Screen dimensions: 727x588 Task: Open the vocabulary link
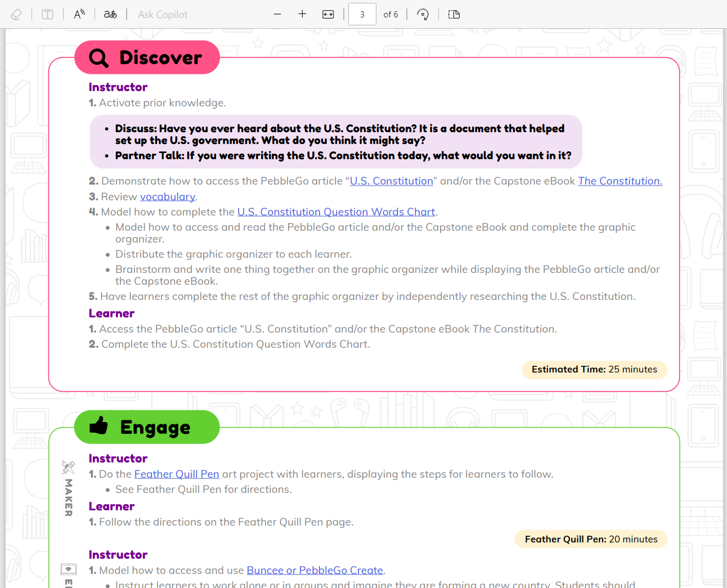click(168, 196)
